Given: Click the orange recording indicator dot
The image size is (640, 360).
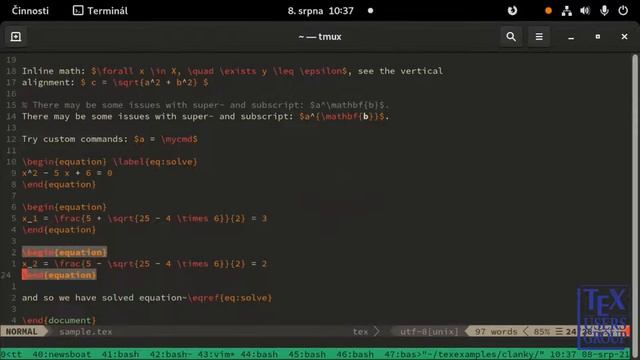Looking at the screenshot, I should [x=549, y=11].
